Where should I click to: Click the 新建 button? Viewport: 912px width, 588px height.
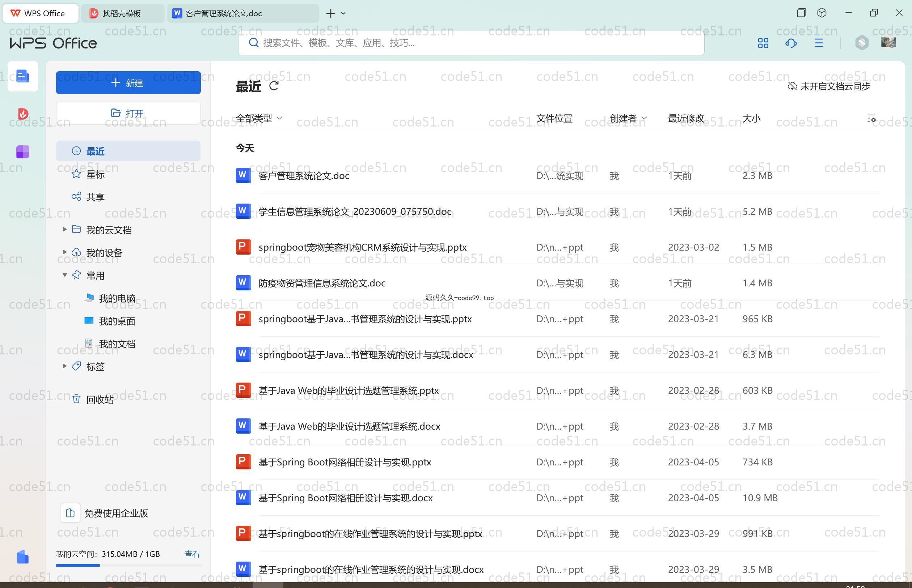coord(128,82)
